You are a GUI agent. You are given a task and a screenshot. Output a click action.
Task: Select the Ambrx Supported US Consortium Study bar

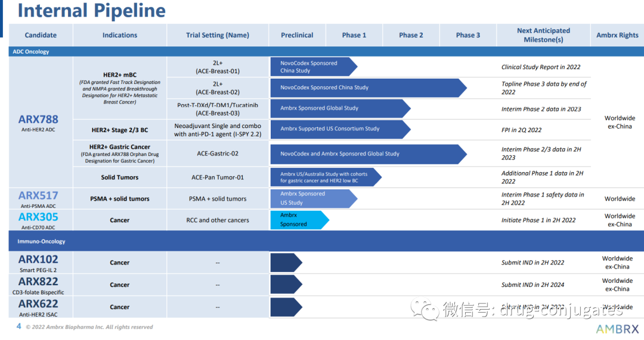[340, 129]
